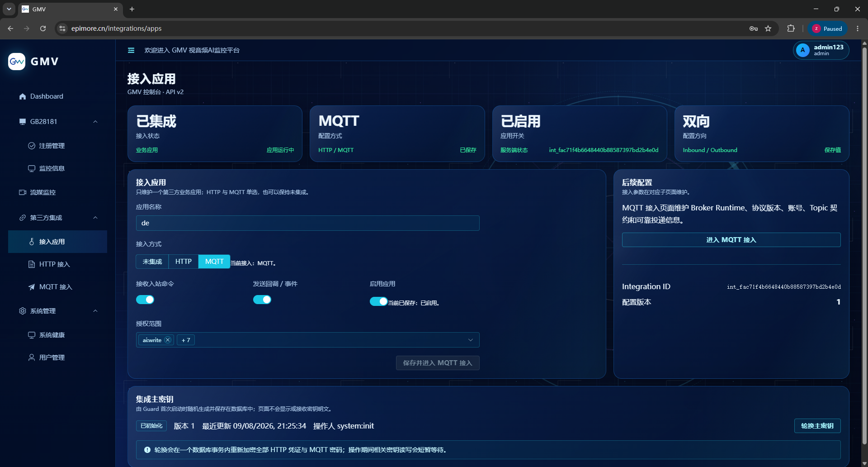The height and width of the screenshot is (467, 868).
Task: Click the info icon in rotation notice
Action: tap(147, 450)
